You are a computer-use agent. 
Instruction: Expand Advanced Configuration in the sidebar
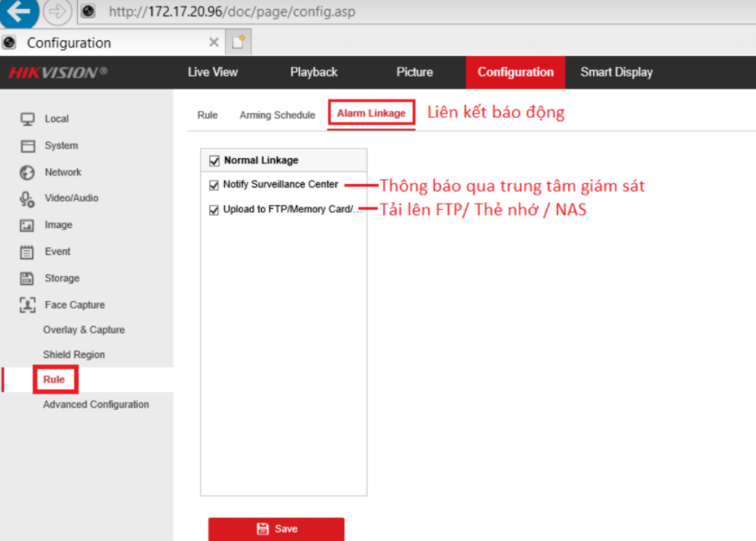tap(96, 404)
